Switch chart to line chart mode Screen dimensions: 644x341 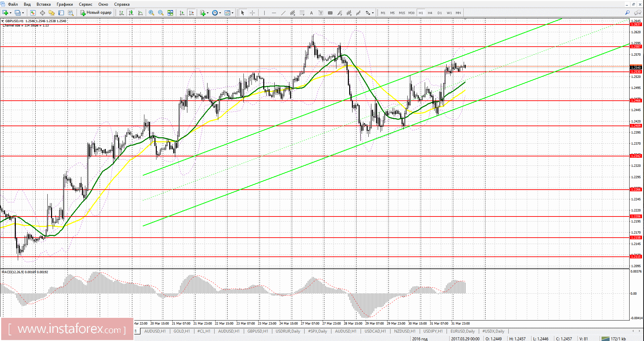click(140, 13)
